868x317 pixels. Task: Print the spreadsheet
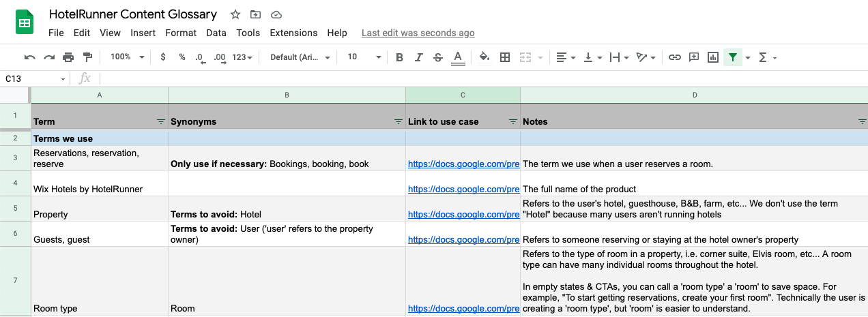68,57
